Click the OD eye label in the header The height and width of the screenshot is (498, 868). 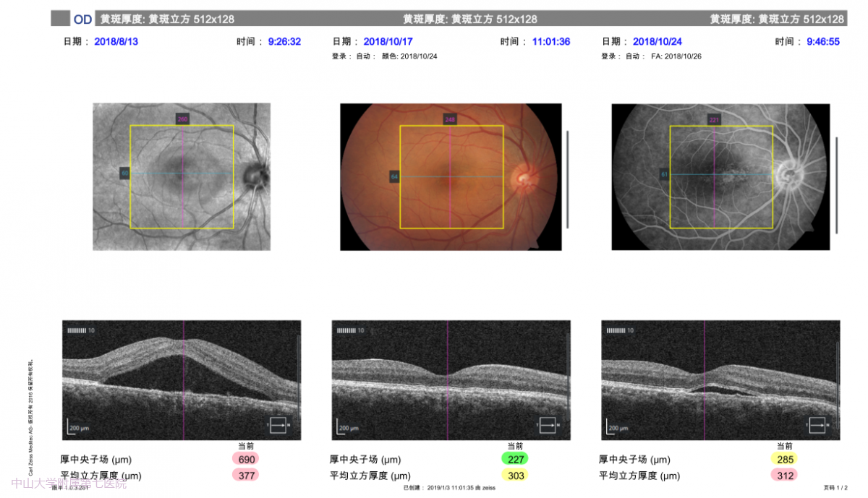pyautogui.click(x=82, y=20)
